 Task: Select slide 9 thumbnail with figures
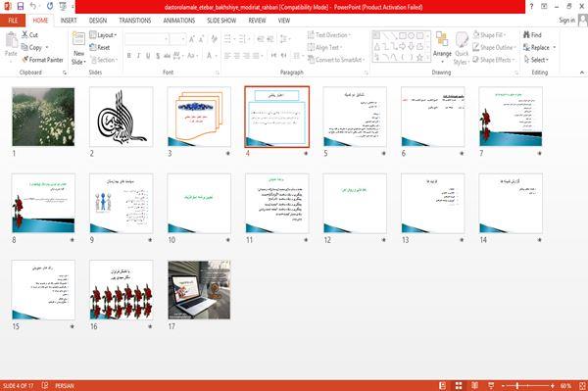pos(122,204)
